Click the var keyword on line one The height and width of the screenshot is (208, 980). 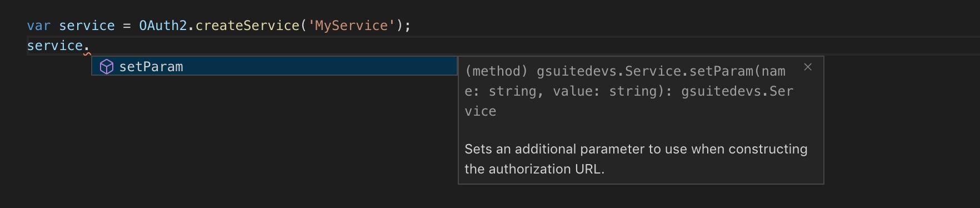39,26
